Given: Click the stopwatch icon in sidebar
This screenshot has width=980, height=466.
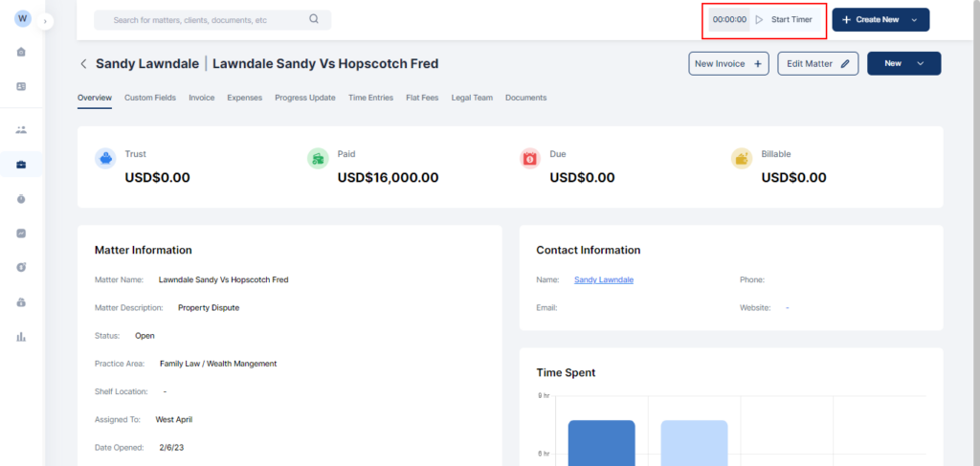Looking at the screenshot, I should click(x=21, y=199).
